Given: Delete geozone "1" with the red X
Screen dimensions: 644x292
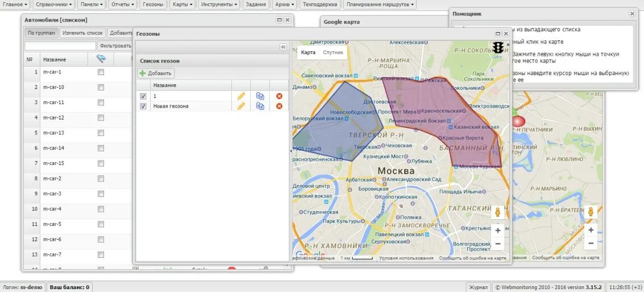Looking at the screenshot, I should pyautogui.click(x=279, y=96).
